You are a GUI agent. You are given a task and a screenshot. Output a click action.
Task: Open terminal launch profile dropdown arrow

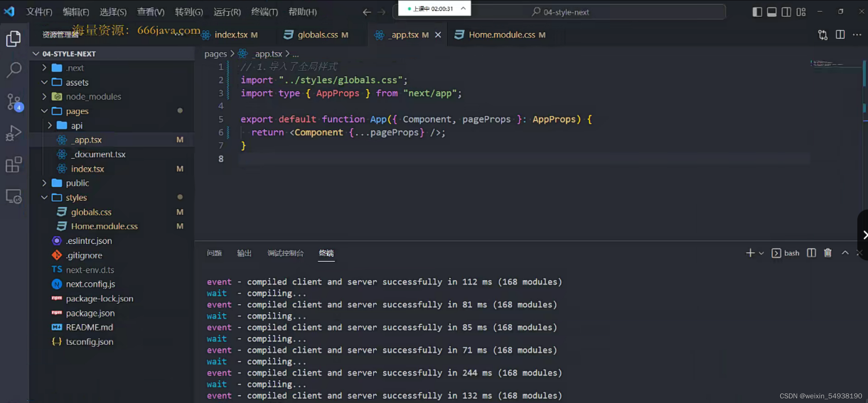[761, 253]
